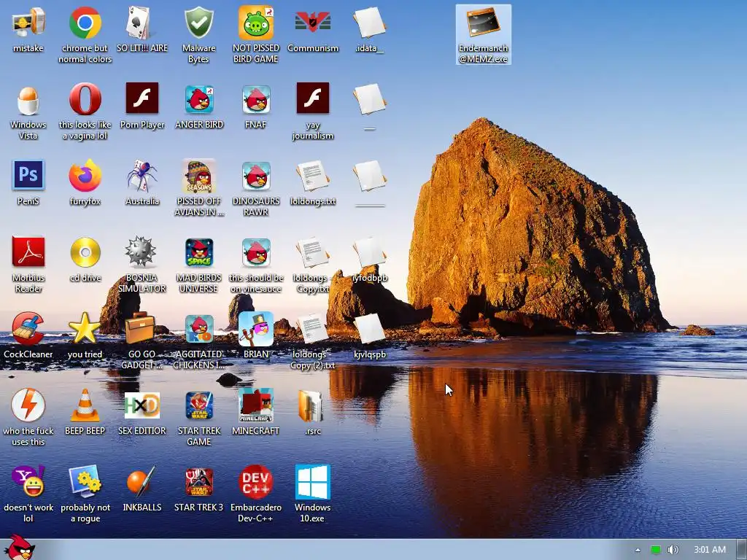Click the green tray status icon
Screen dimensions: 747x560
[x=656, y=550]
